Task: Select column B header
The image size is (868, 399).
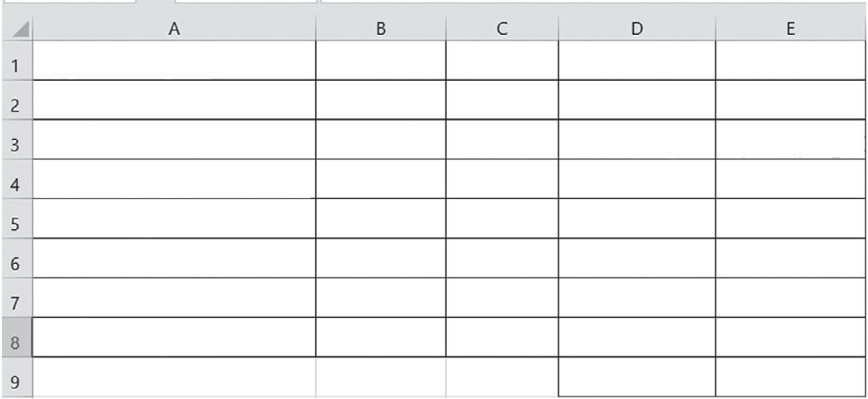Action: (x=381, y=29)
